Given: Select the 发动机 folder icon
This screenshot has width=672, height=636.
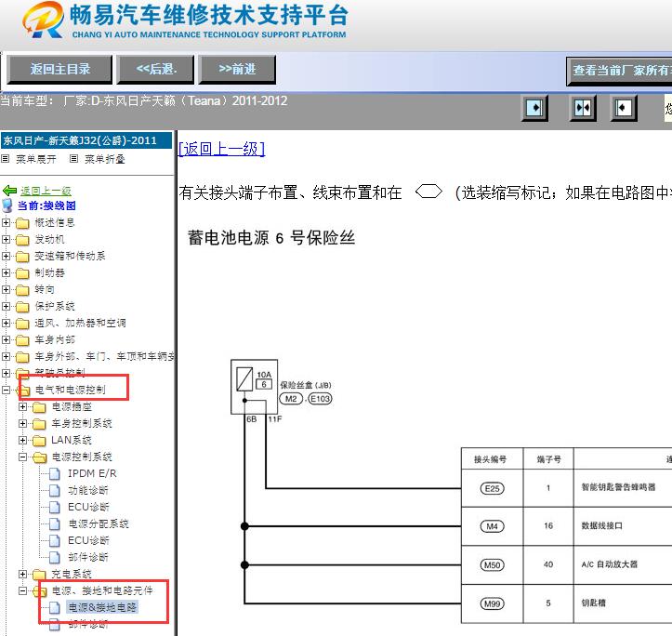Looking at the screenshot, I should [22, 240].
